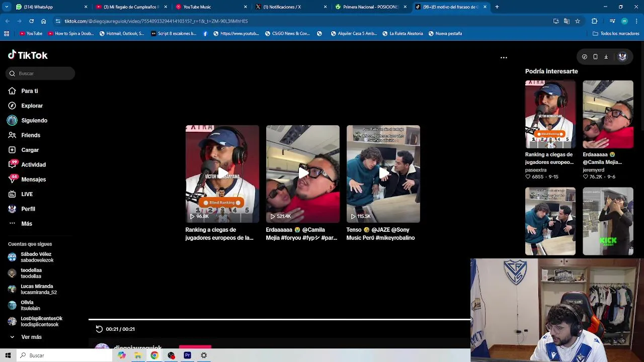Click the phone app icon in the top pill
Viewport: 644px width, 362px height.
click(x=595, y=57)
